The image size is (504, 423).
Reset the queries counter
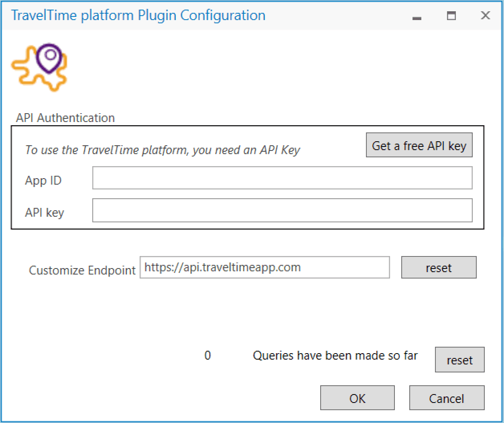(459, 360)
